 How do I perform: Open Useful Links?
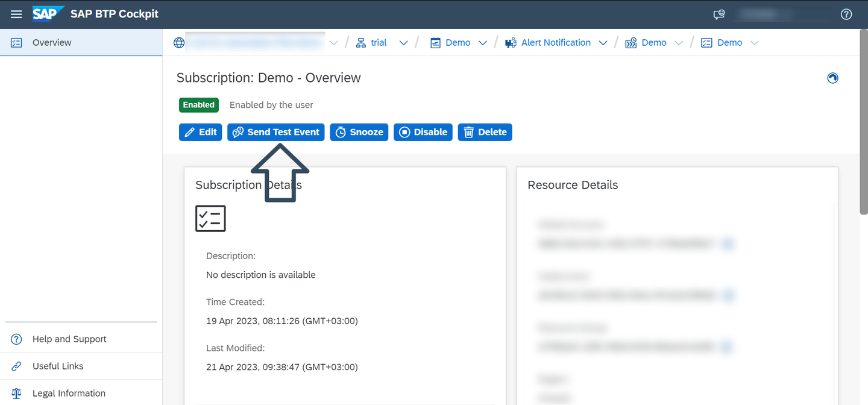[x=81, y=366]
